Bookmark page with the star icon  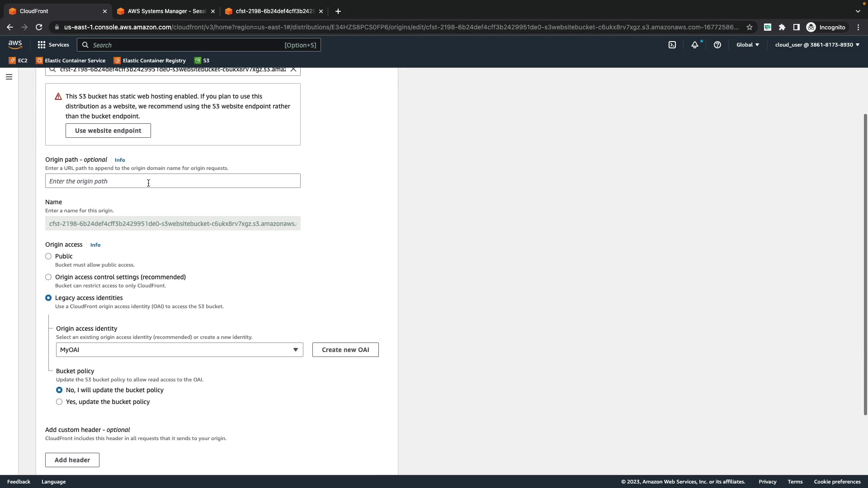tap(750, 27)
